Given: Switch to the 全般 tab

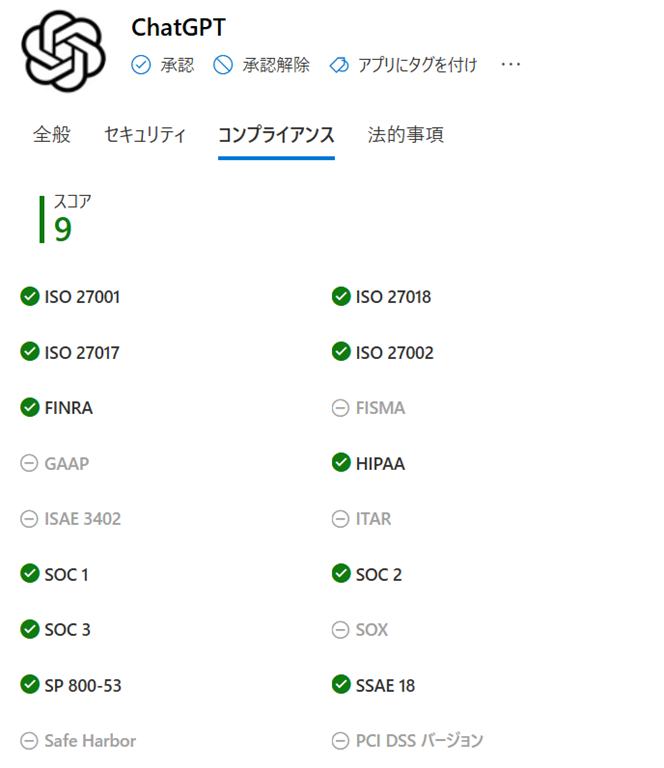Looking at the screenshot, I should coord(52,135).
